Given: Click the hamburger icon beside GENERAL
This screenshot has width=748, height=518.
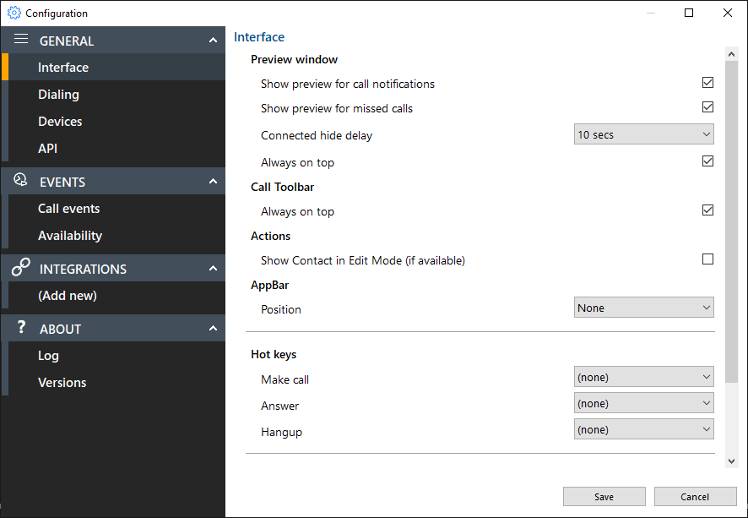Looking at the screenshot, I should point(20,40).
